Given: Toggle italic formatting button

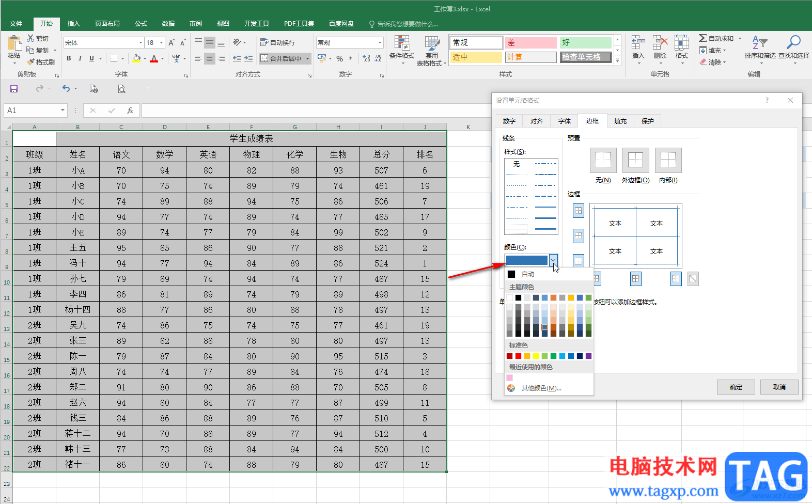Looking at the screenshot, I should [x=80, y=58].
